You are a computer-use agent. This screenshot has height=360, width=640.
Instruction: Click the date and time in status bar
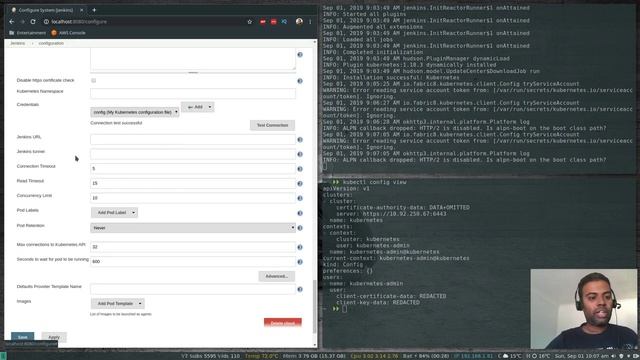point(582,356)
